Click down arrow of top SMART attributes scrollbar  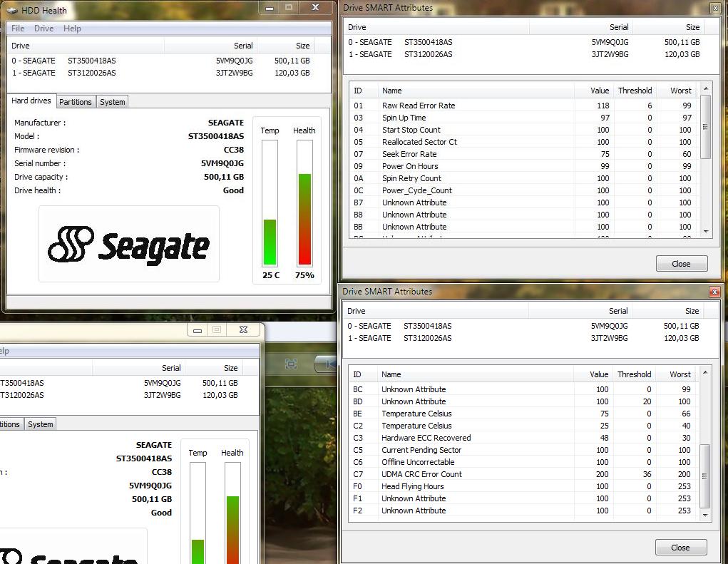tap(706, 232)
